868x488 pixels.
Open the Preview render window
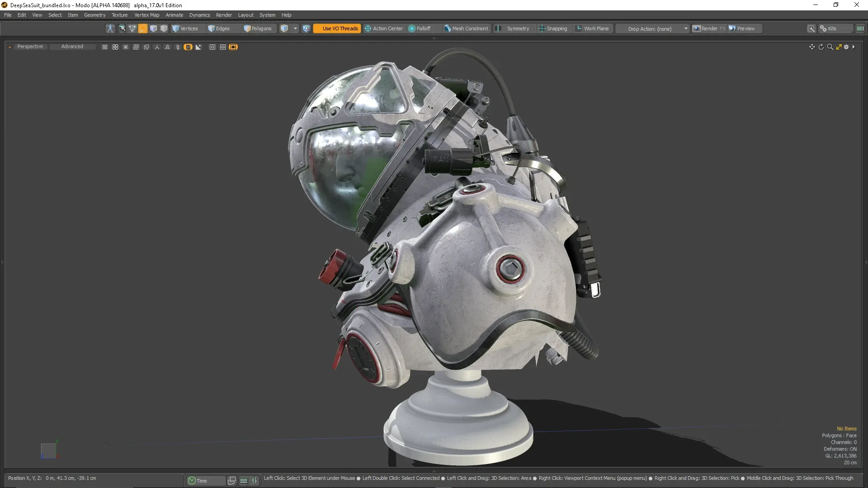tap(745, 28)
